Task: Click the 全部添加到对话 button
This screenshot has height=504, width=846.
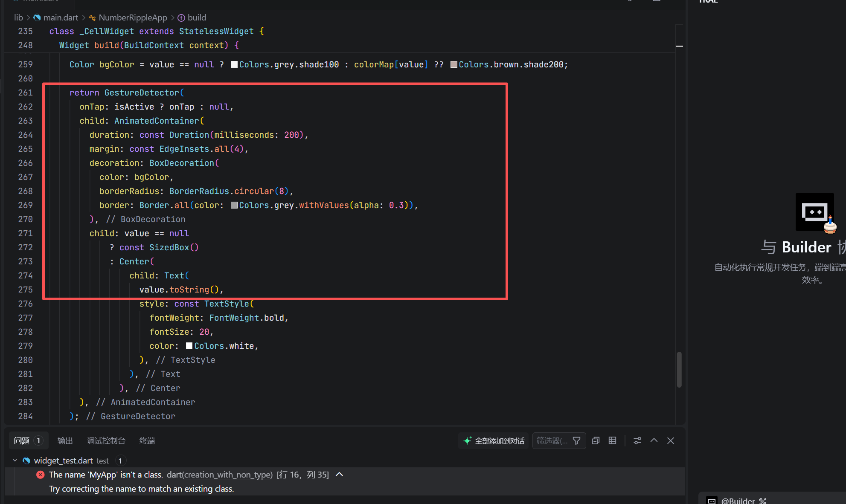Action: pyautogui.click(x=494, y=440)
